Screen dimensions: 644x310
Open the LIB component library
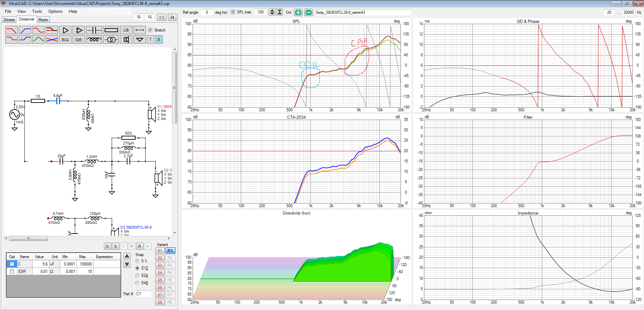pyautogui.click(x=126, y=30)
